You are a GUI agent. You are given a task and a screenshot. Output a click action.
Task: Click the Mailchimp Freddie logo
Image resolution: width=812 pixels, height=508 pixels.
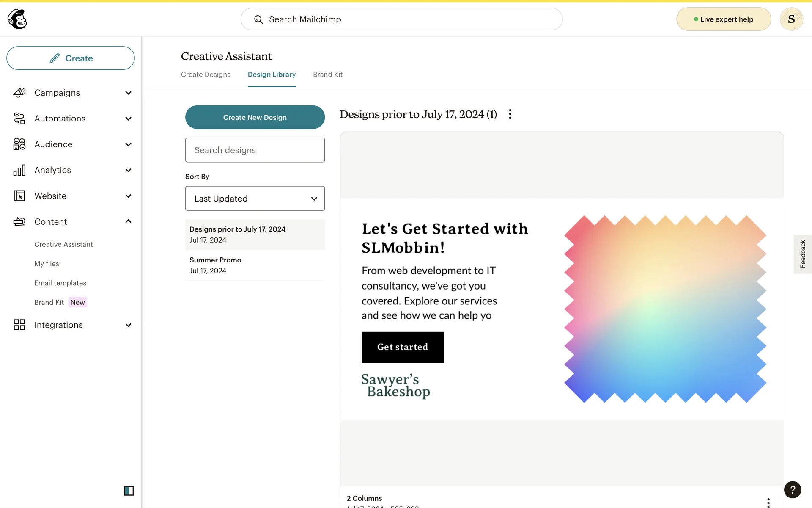[x=17, y=19]
